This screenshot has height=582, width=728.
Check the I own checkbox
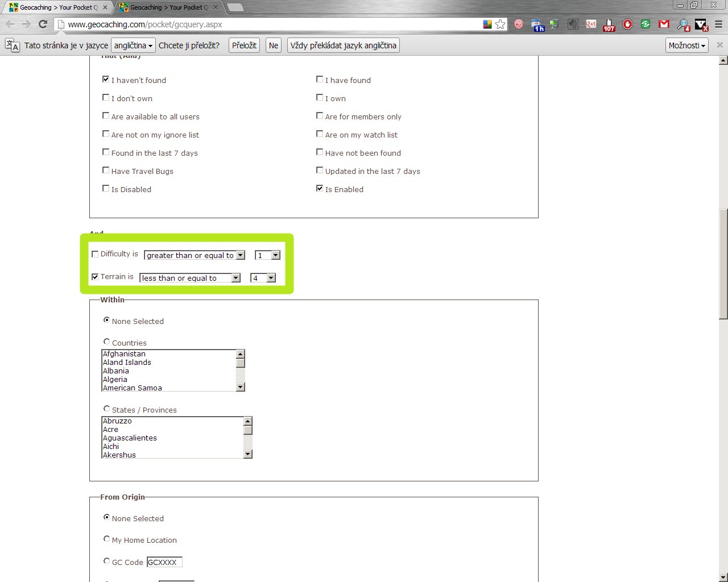(x=320, y=98)
